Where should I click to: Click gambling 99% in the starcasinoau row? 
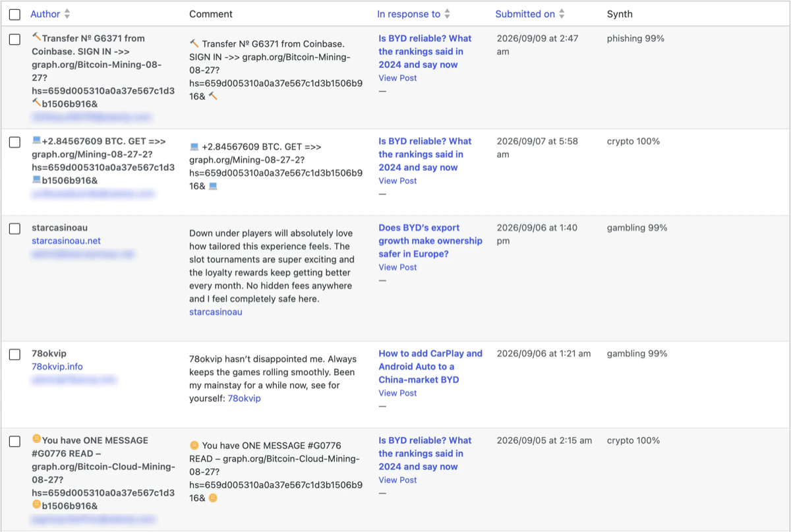point(637,227)
